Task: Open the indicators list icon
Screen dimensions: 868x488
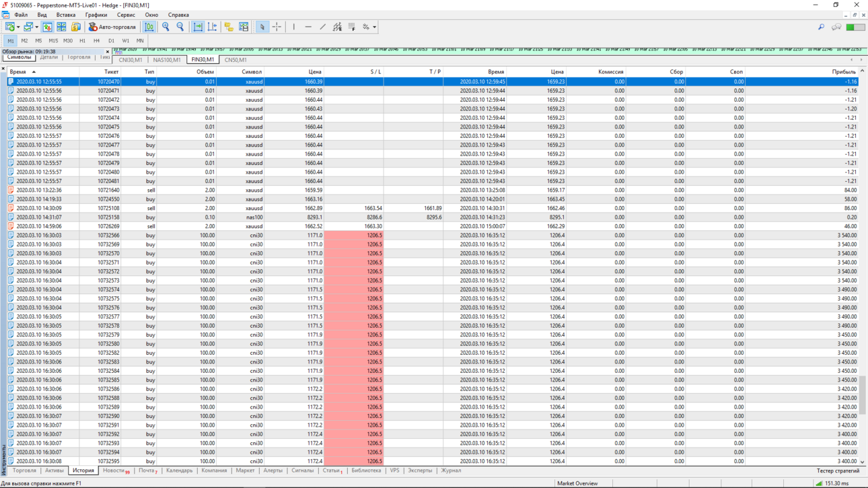Action: pyautogui.click(x=229, y=27)
